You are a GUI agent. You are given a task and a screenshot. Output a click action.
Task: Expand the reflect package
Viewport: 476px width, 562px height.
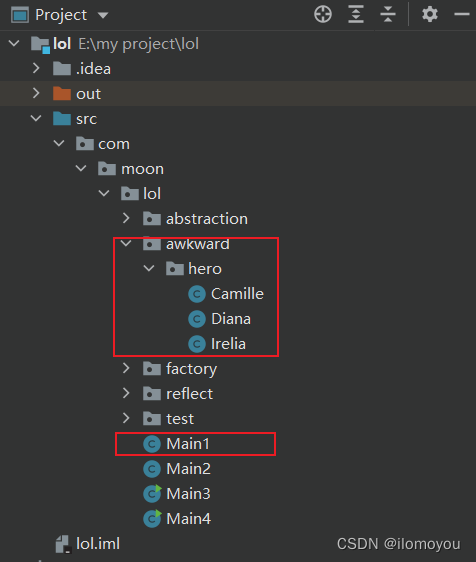[126, 393]
